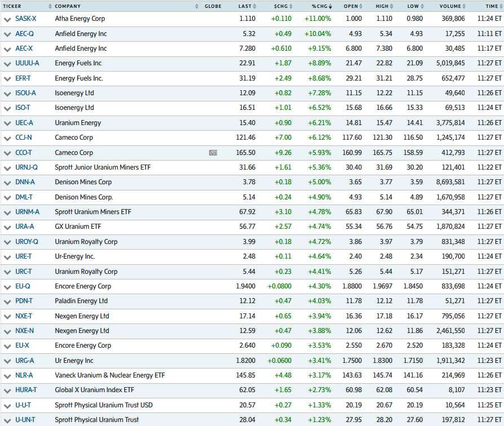Expand the U-UN-T row chevron
Viewport: 504px width, 426px height.
(x=7, y=420)
